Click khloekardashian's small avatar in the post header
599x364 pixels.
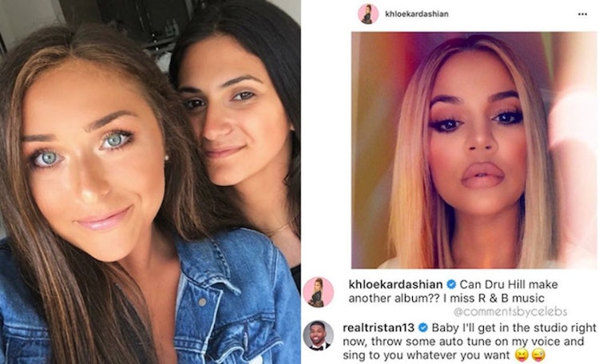[x=368, y=14]
